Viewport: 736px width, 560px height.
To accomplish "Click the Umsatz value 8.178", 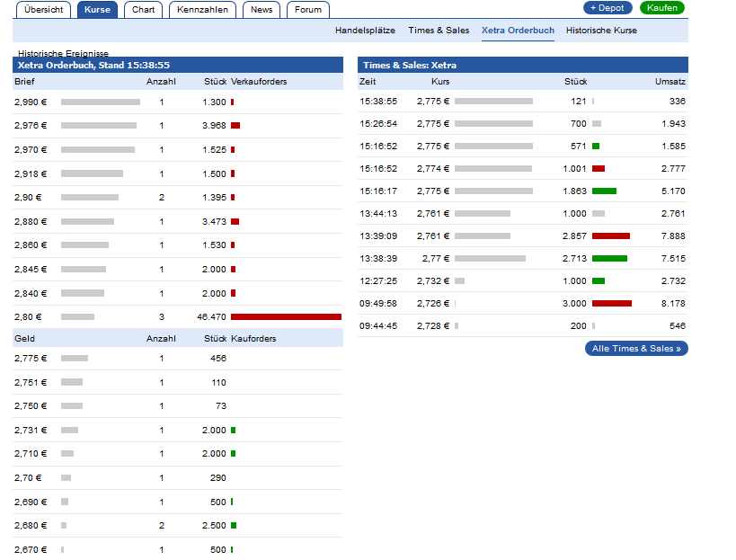I will coord(673,304).
